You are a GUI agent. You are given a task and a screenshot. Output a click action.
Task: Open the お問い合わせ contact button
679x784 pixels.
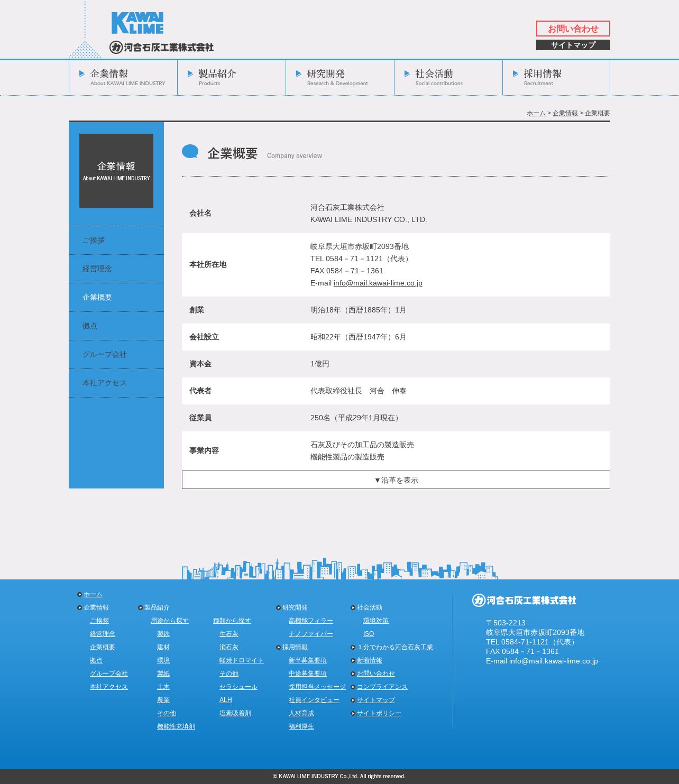573,29
